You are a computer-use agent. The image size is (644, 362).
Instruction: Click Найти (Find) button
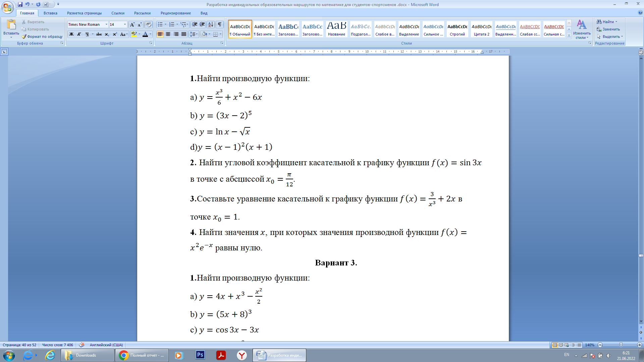(x=607, y=22)
